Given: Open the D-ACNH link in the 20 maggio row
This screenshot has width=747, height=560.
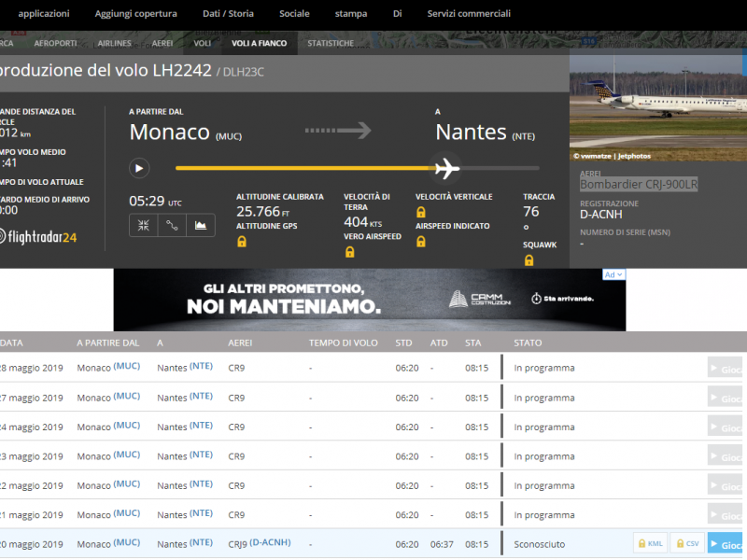Looking at the screenshot, I should [x=270, y=542].
